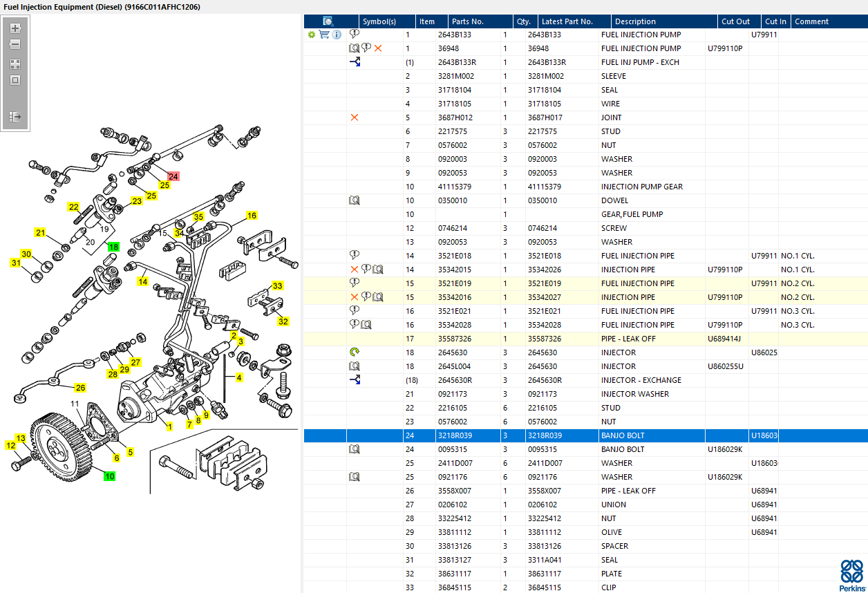Open the search icon in table header
Viewport: 868px width, 593px height.
point(328,21)
